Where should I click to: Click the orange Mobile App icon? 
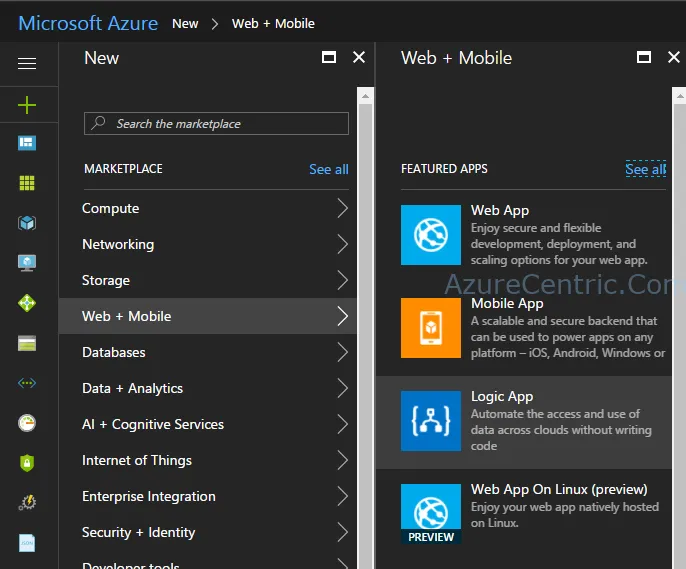pyautogui.click(x=430, y=328)
